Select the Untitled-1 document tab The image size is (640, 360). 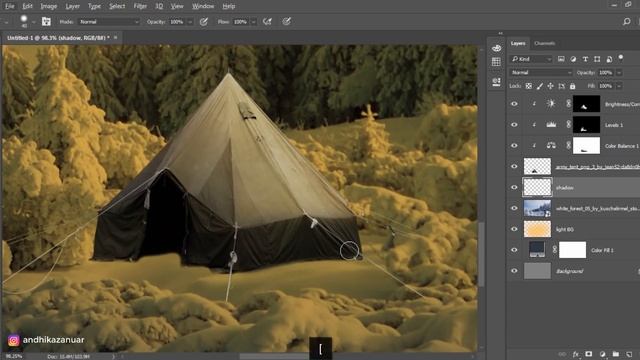(x=58, y=38)
